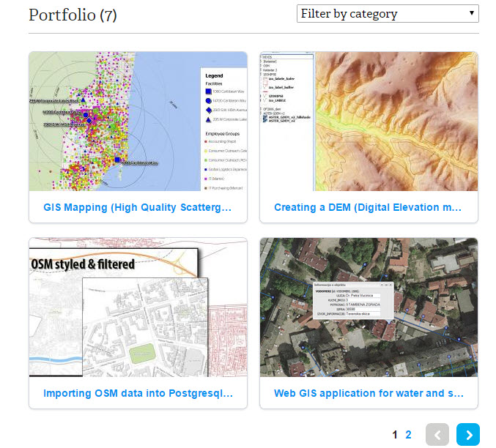
Task: Click the previous page arrow button
Action: [x=437, y=434]
